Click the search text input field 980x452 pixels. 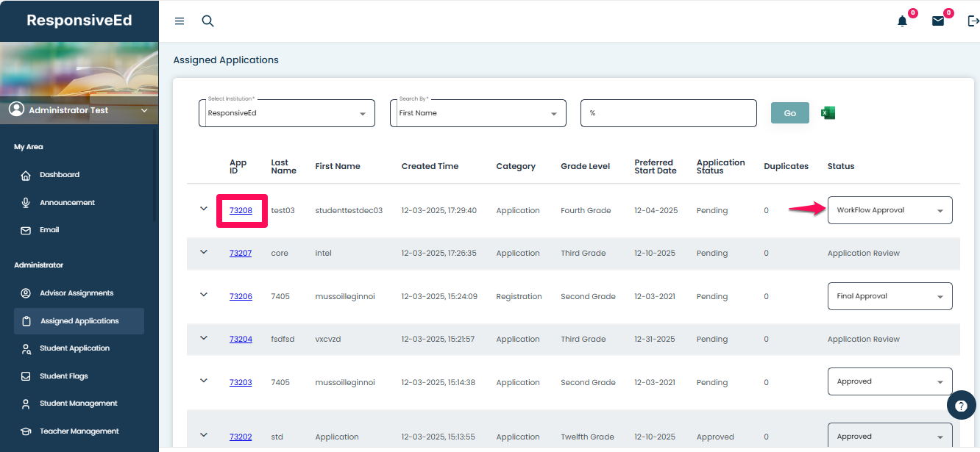tap(668, 113)
